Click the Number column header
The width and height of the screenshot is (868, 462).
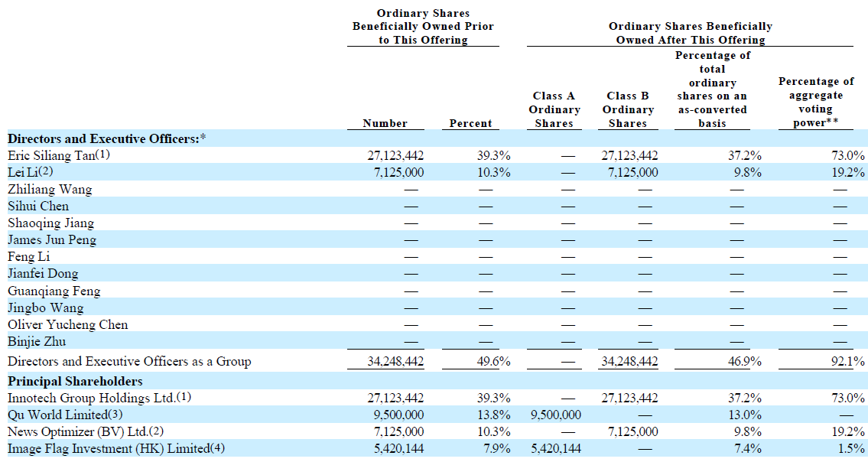pyautogui.click(x=385, y=123)
